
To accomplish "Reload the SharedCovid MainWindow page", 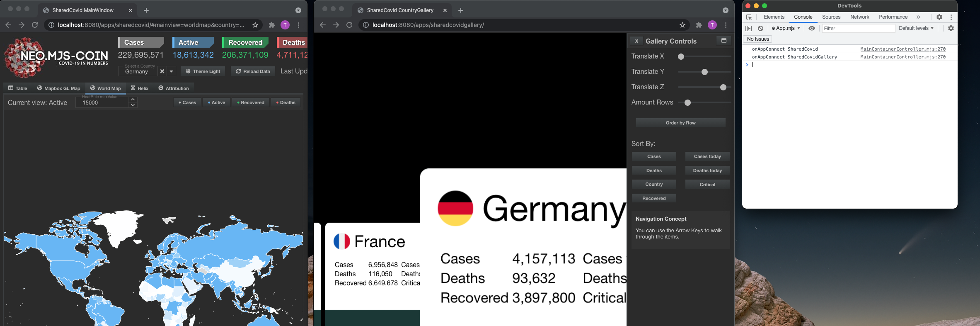I will click(x=35, y=25).
